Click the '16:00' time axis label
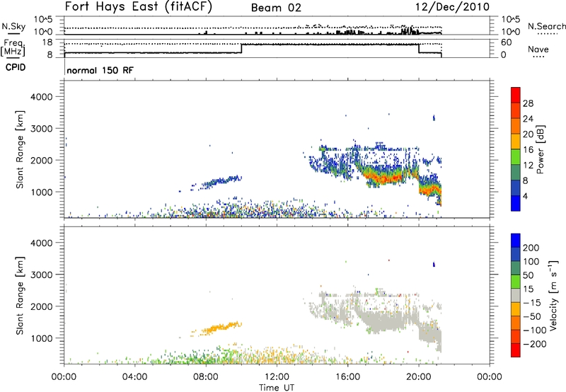The image size is (566, 392). tap(347, 377)
